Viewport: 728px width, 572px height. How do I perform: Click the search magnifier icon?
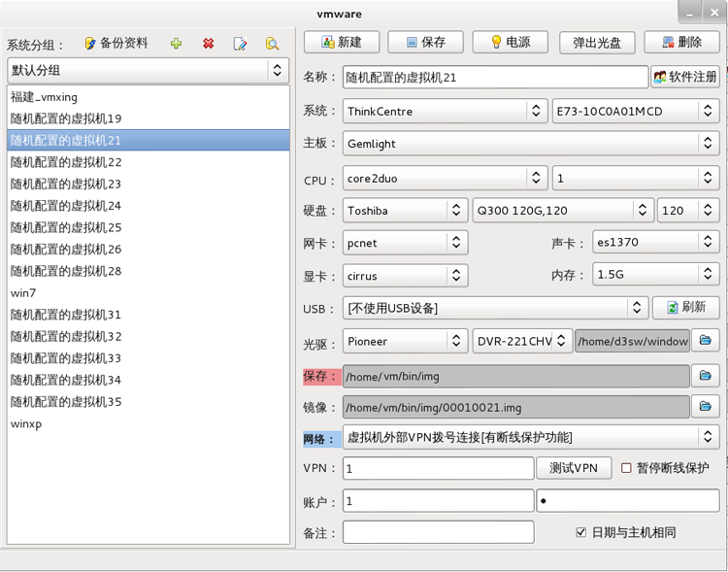pos(272,44)
